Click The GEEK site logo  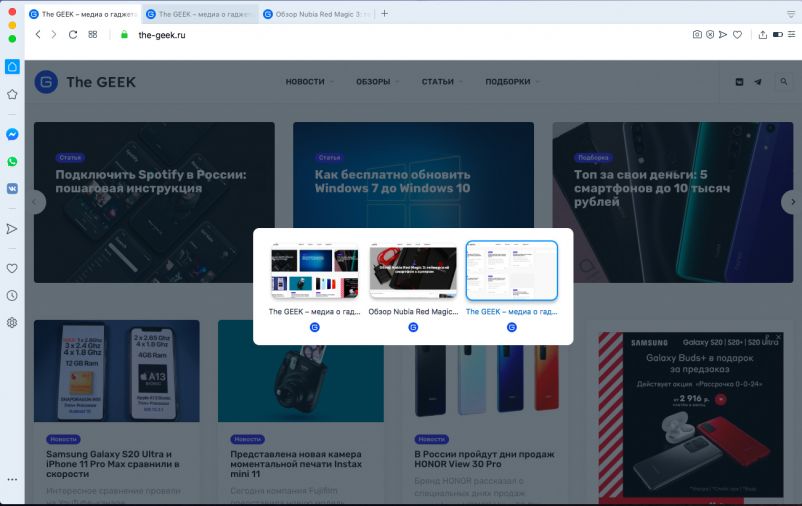(x=85, y=82)
